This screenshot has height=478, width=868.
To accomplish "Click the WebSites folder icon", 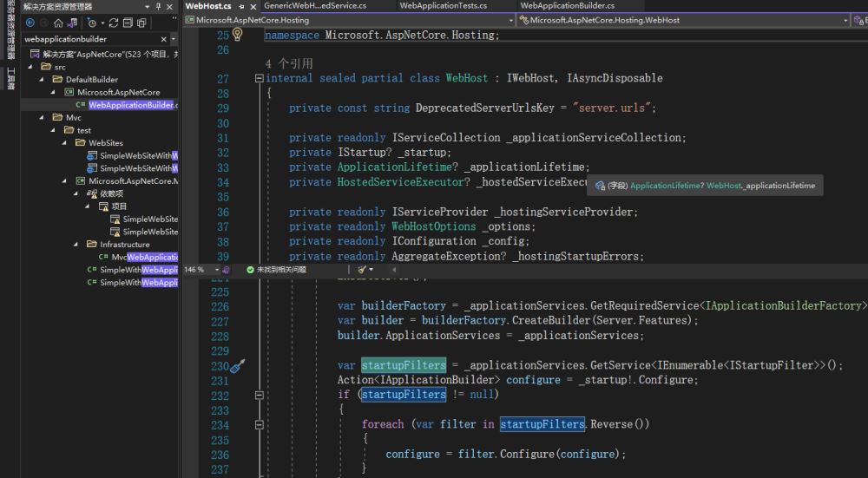I will (x=80, y=143).
